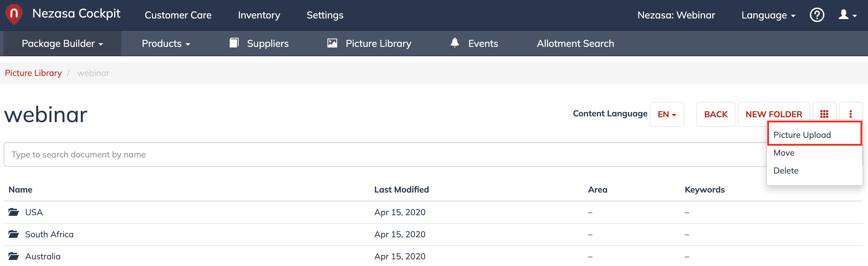The image size is (868, 266).
Task: Choose Delete from the options menu
Action: tap(785, 170)
